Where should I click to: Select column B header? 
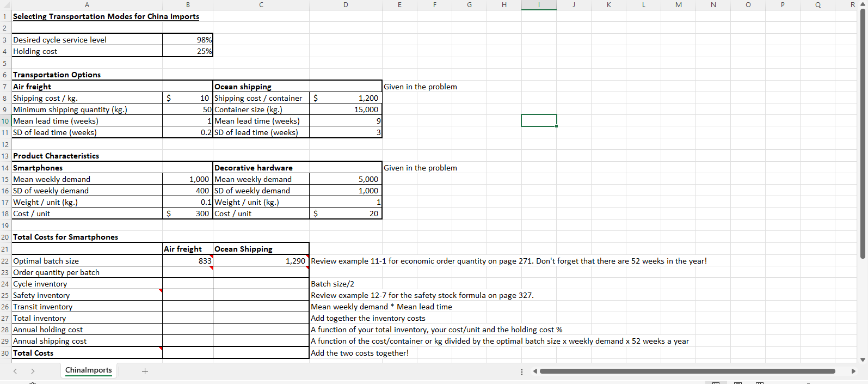(188, 5)
